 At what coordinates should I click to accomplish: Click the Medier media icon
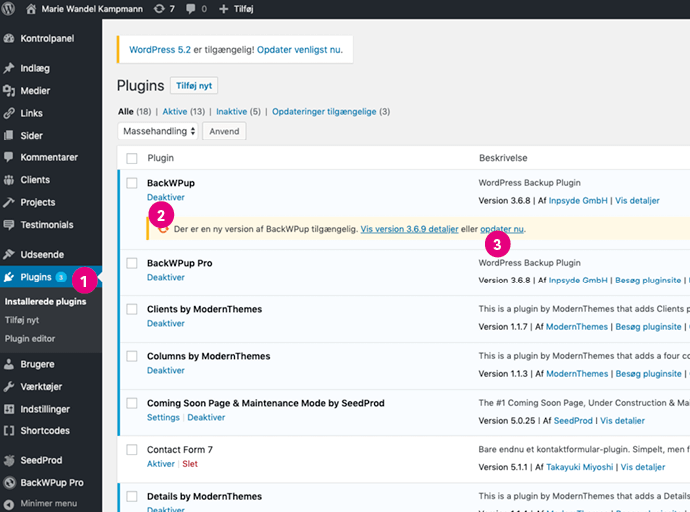pos(9,91)
